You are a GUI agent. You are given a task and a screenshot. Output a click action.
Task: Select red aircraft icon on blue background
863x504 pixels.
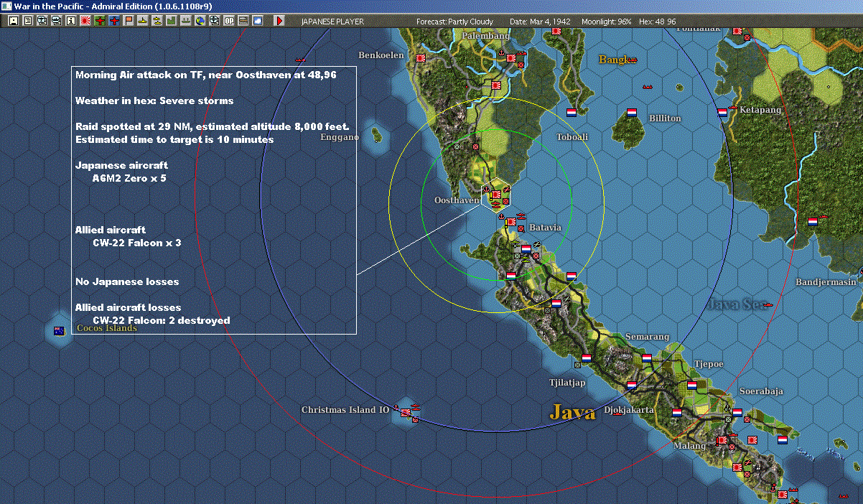point(114,21)
